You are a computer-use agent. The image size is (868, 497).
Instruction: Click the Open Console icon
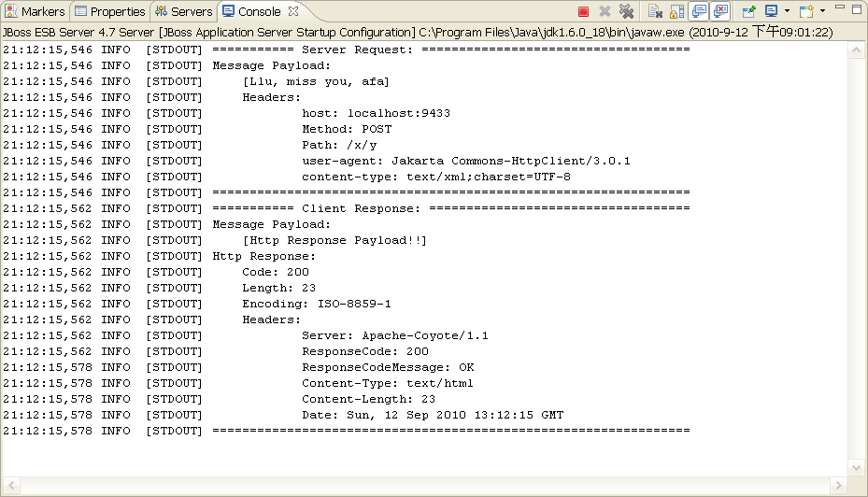click(806, 11)
